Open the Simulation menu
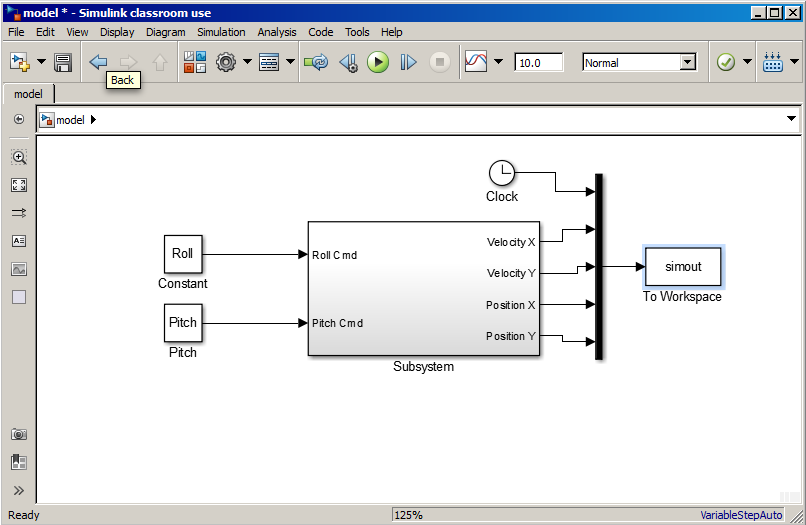 pos(221,32)
